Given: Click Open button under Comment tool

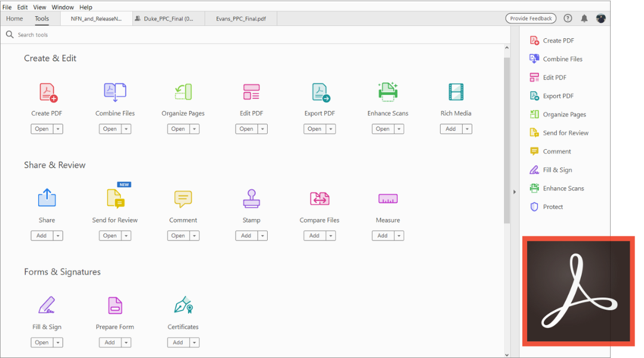Looking at the screenshot, I should 178,236.
